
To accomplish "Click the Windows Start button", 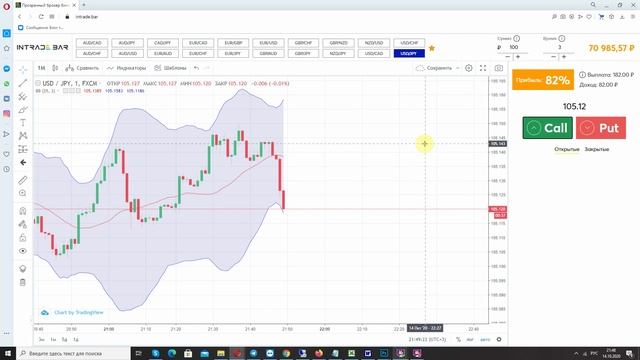I will [7, 353].
